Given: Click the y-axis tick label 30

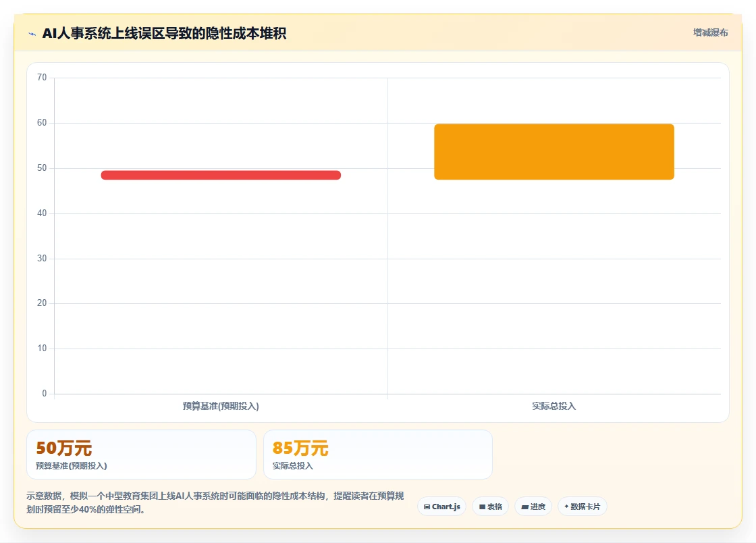Looking at the screenshot, I should click(42, 259).
